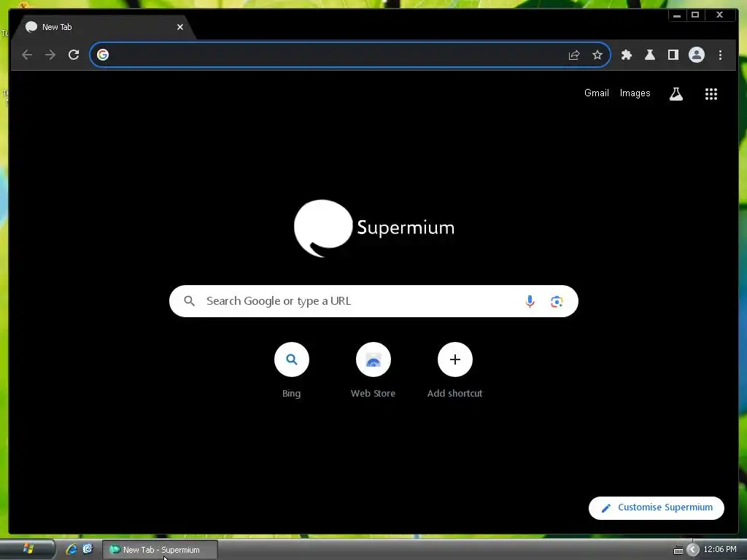Open the Windows Start button
Viewport: 747px width, 560px height.
(x=28, y=549)
